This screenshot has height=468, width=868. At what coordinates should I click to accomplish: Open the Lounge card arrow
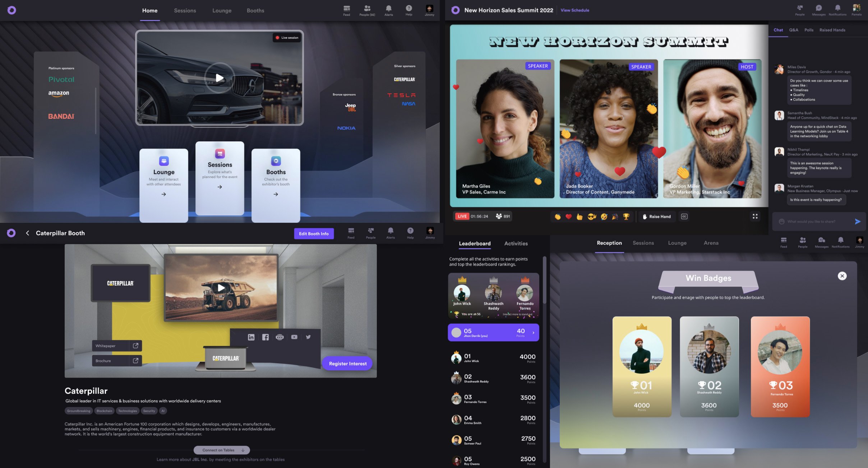click(x=163, y=194)
